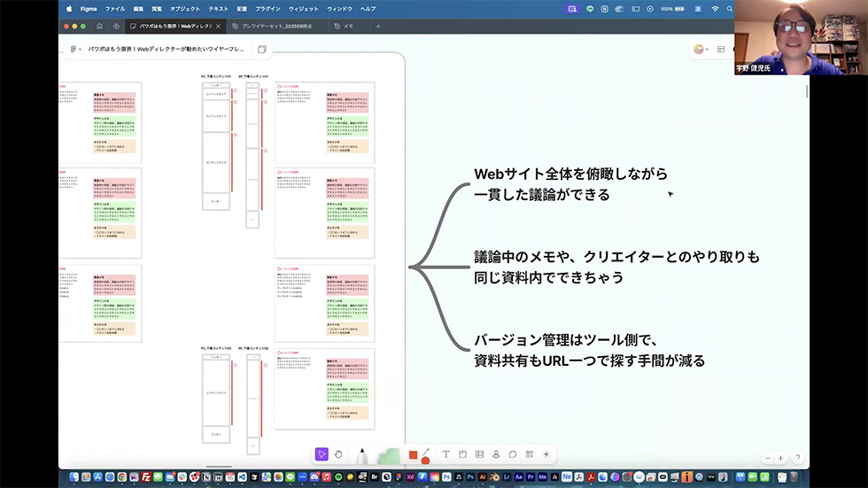Open the テキスト menu
This screenshot has width=868, height=488.
pyautogui.click(x=218, y=9)
